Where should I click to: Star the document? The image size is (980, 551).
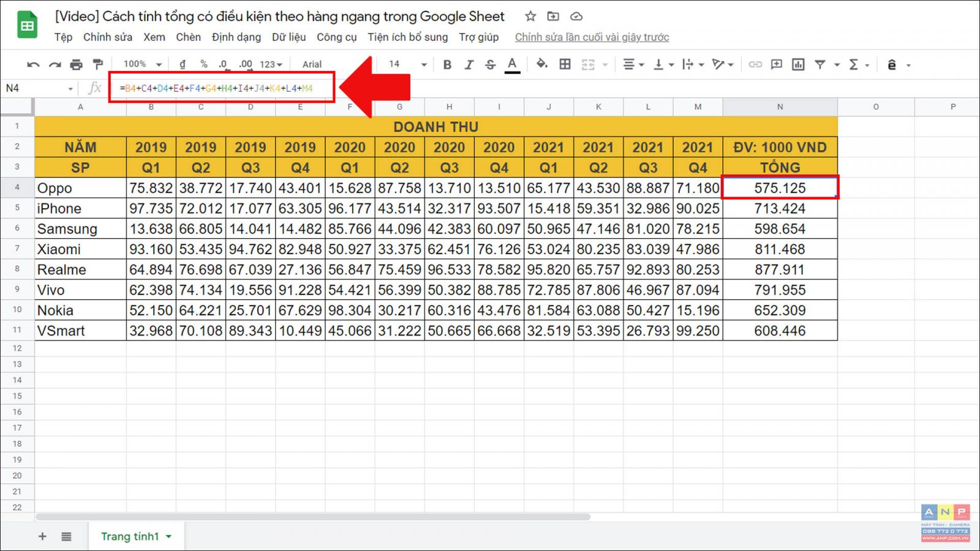[530, 17]
